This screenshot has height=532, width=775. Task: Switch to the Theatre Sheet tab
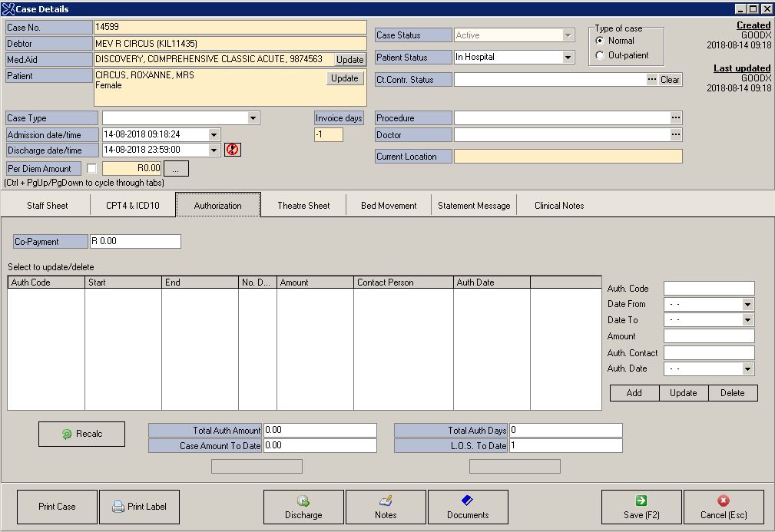coord(303,206)
